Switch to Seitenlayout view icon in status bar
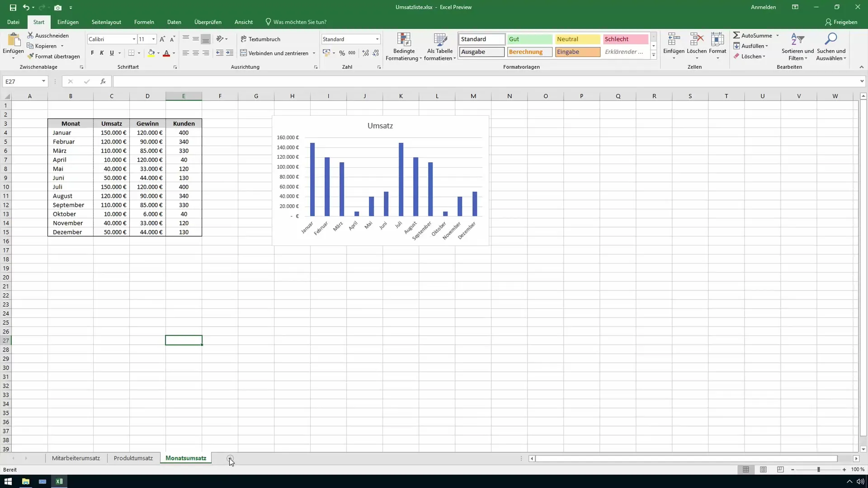 point(763,470)
